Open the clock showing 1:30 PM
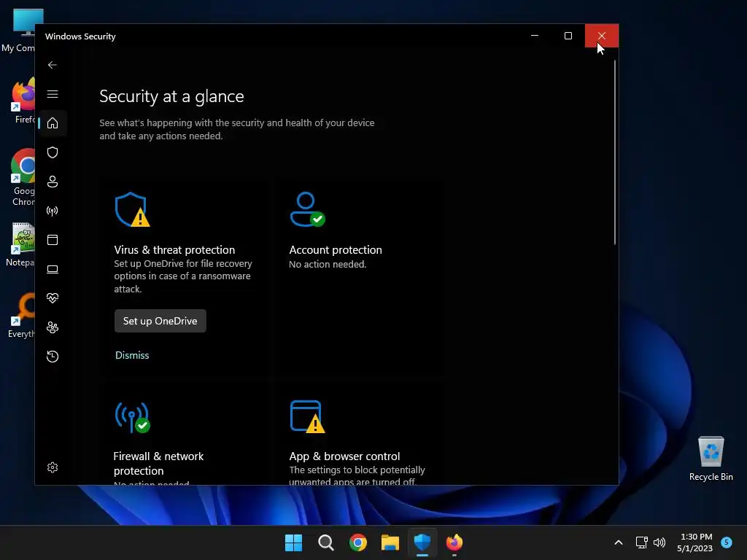This screenshot has height=560, width=747. point(695,542)
